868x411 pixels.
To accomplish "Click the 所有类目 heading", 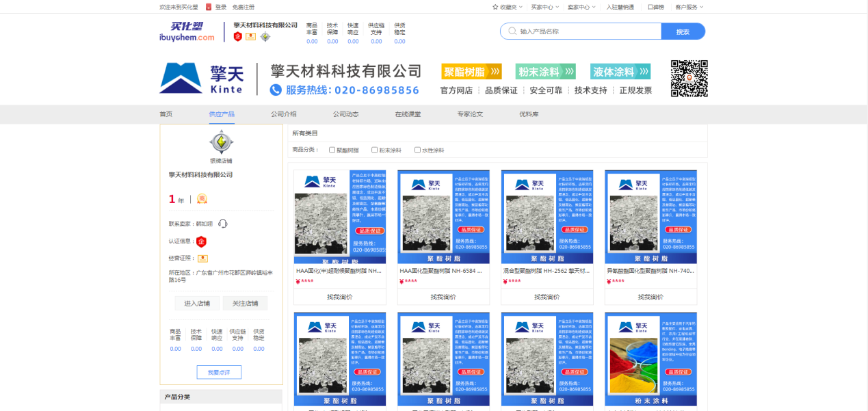I will point(305,133).
